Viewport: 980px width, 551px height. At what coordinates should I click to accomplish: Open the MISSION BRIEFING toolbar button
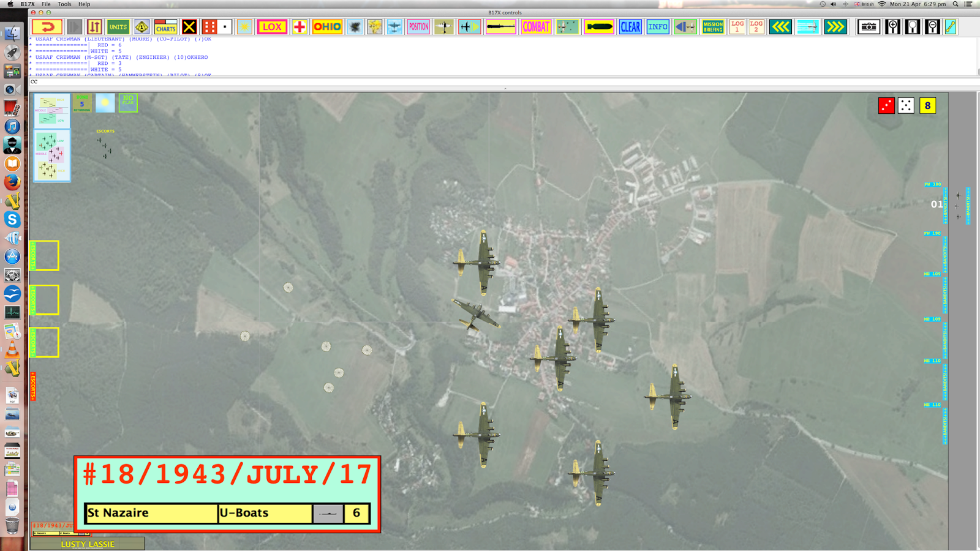tap(713, 27)
